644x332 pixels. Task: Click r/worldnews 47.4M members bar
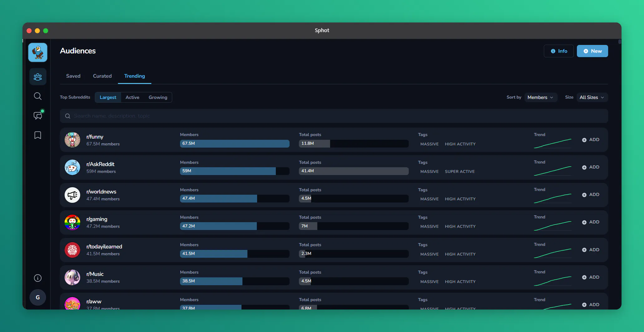point(235,198)
